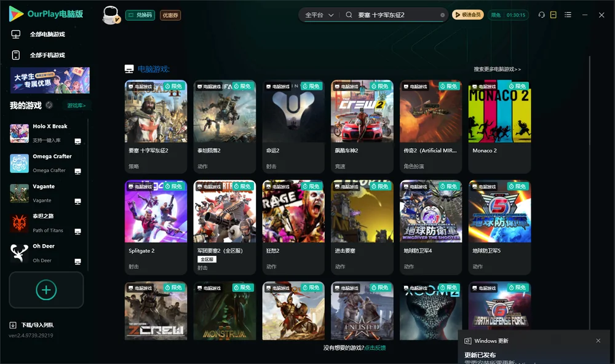Click the yellow square icon beside the headset
This screenshot has width=615, height=364.
click(553, 15)
